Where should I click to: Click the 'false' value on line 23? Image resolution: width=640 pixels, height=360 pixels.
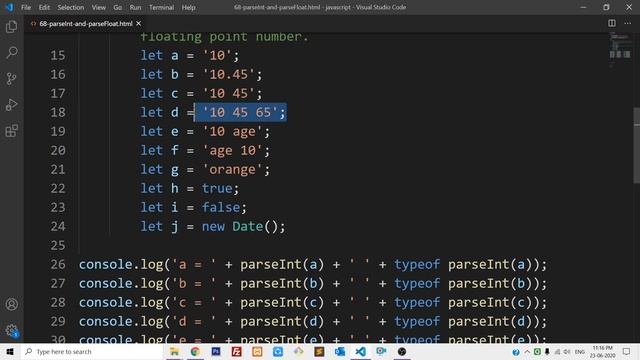pyautogui.click(x=221, y=207)
